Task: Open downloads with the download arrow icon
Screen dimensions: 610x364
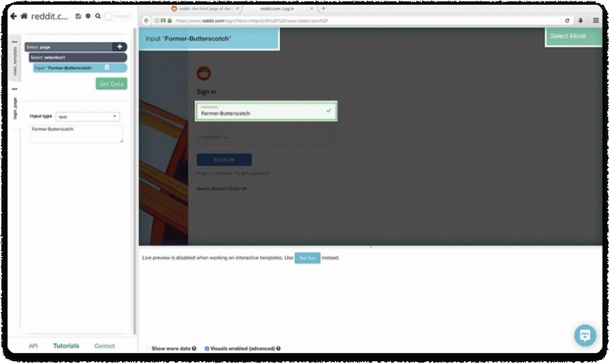Action: coord(580,20)
